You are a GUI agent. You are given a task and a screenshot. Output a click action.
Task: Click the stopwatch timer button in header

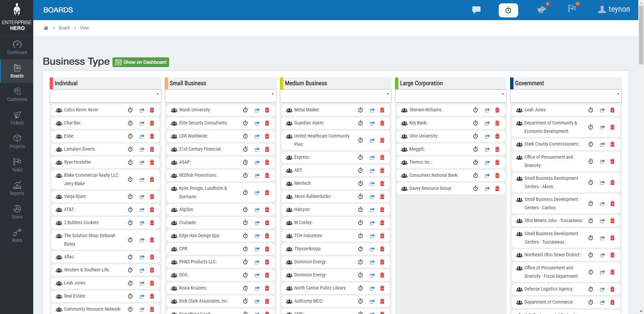coord(508,10)
